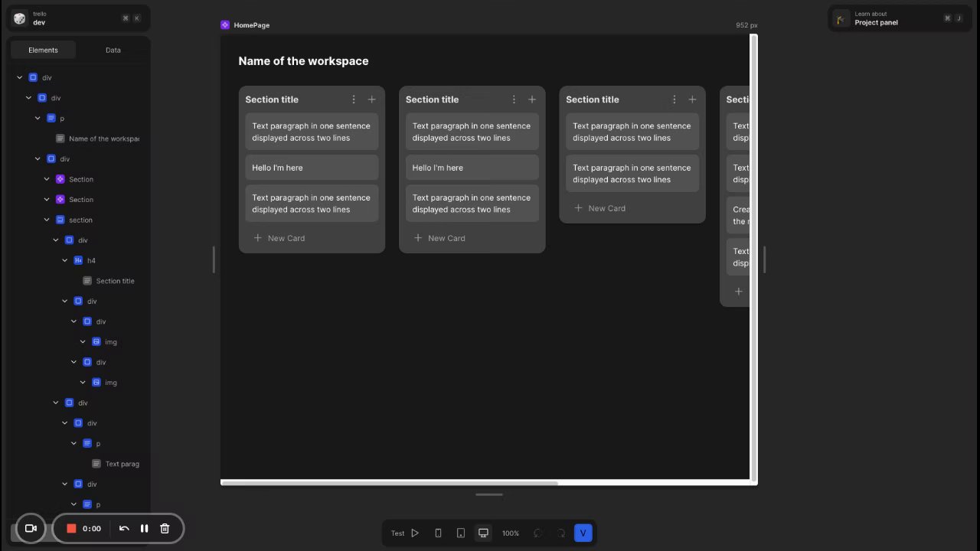Click the ⌘J shortcut badge
This screenshot has height=551, width=980.
point(953,18)
